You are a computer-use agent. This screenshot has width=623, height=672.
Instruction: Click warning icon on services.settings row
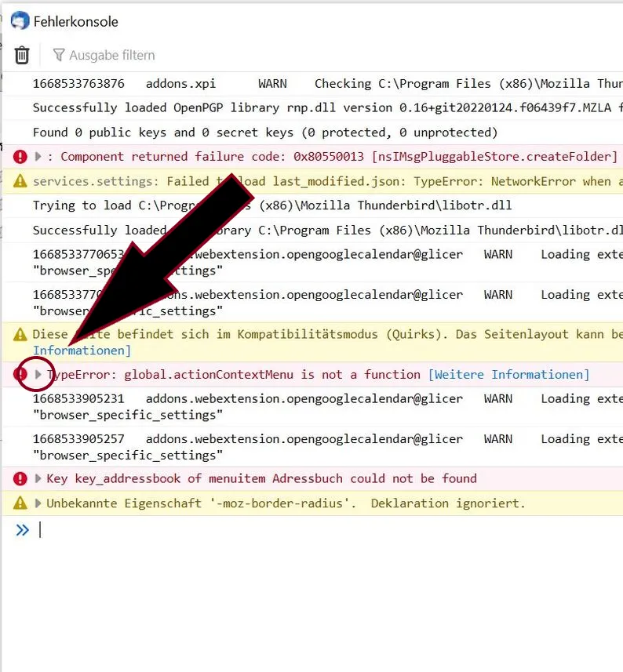[x=20, y=181]
